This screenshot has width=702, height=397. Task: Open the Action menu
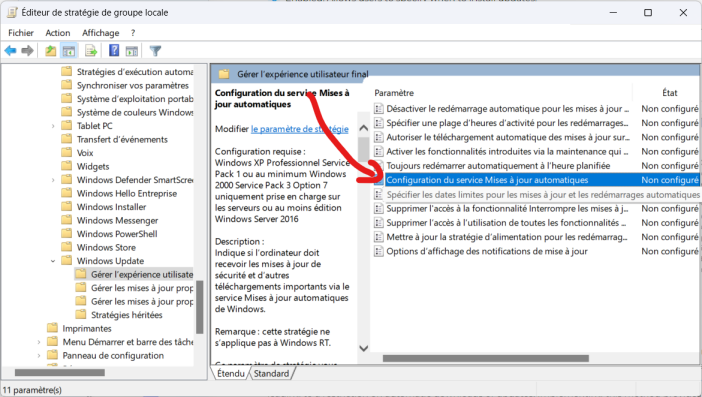[58, 33]
